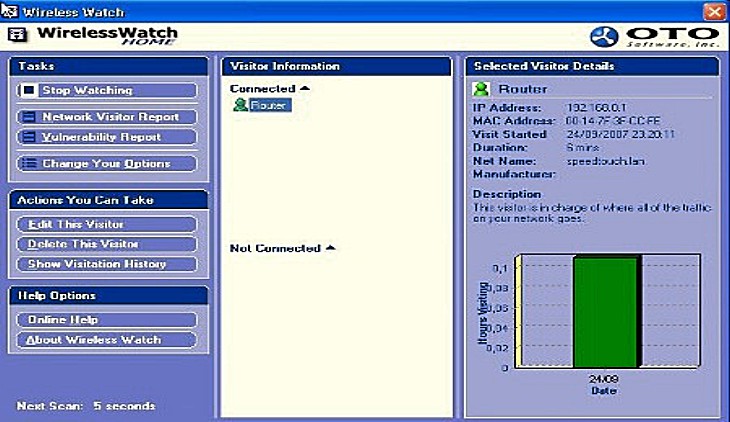
Task: Show Visitation History for the visitor
Action: pyautogui.click(x=107, y=264)
